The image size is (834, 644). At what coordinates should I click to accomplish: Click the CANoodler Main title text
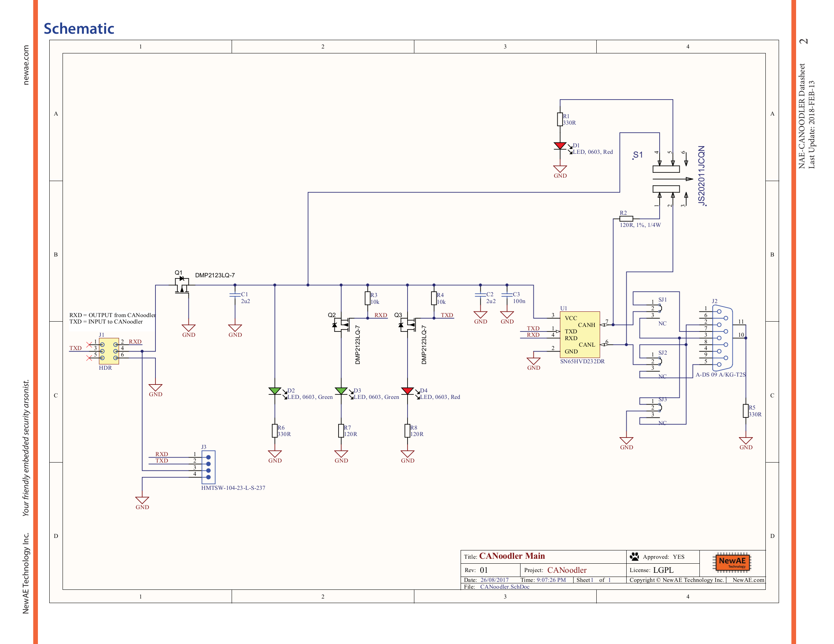(x=512, y=556)
